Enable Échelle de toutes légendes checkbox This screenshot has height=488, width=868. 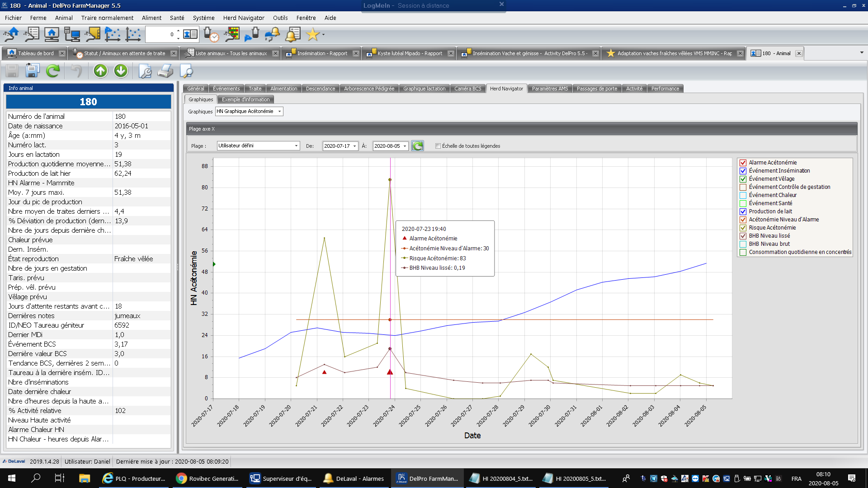438,146
